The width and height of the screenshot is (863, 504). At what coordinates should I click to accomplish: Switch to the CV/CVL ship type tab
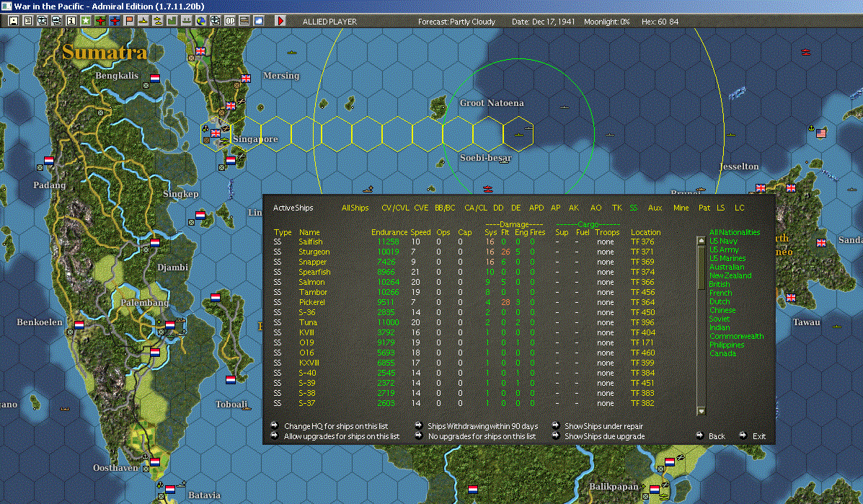point(395,208)
